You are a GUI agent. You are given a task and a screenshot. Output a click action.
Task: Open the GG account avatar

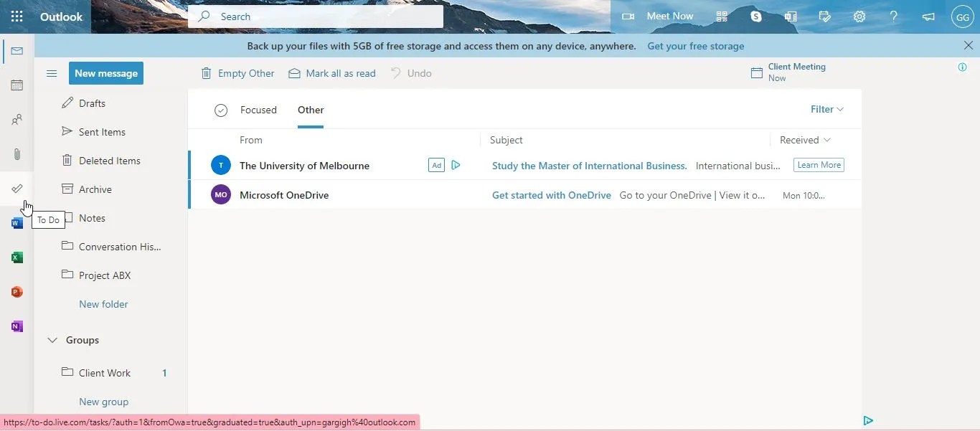963,16
